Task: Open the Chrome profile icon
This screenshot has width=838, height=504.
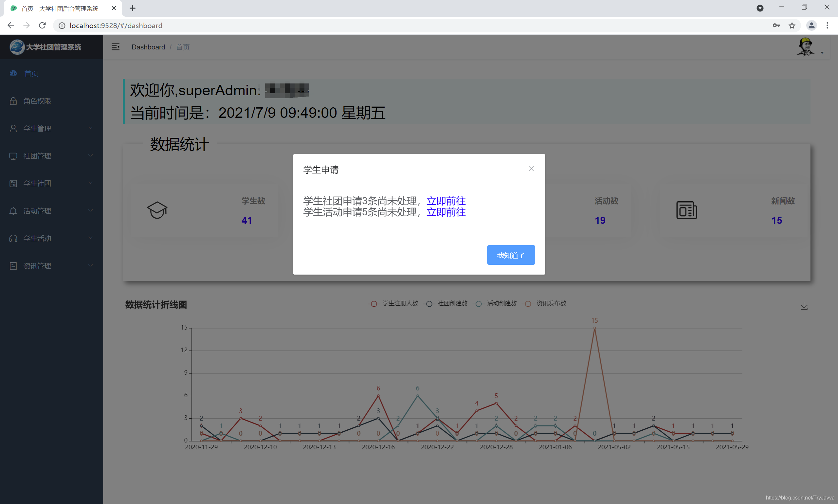Action: (x=811, y=26)
